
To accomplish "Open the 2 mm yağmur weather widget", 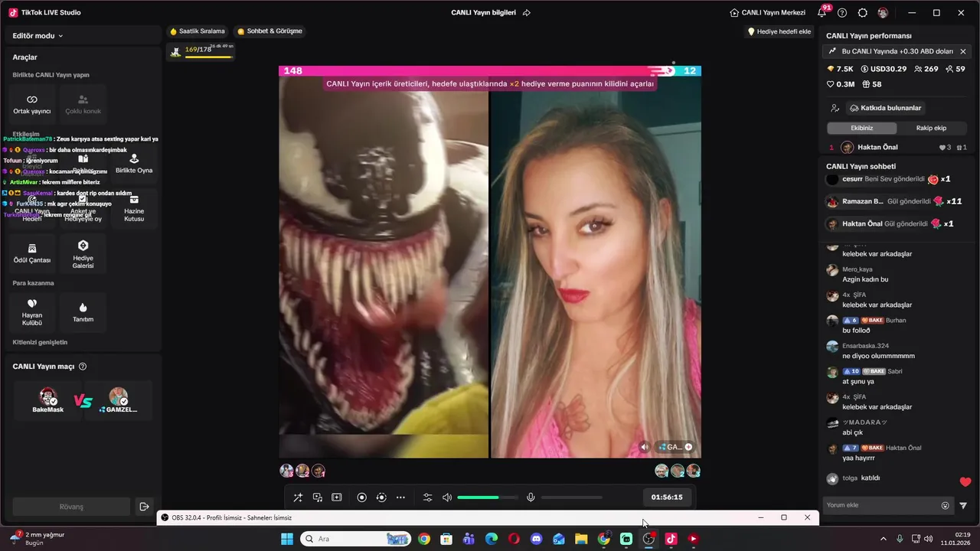I will (x=37, y=539).
